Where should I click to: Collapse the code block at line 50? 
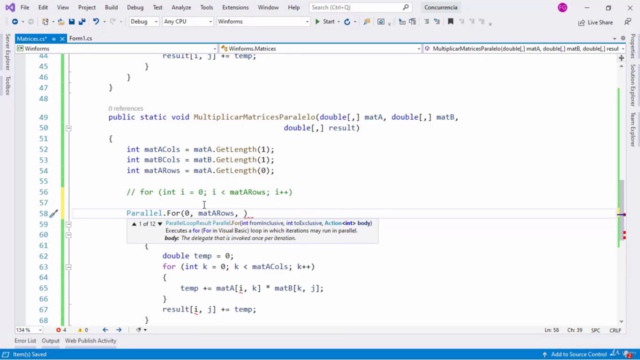(69, 128)
